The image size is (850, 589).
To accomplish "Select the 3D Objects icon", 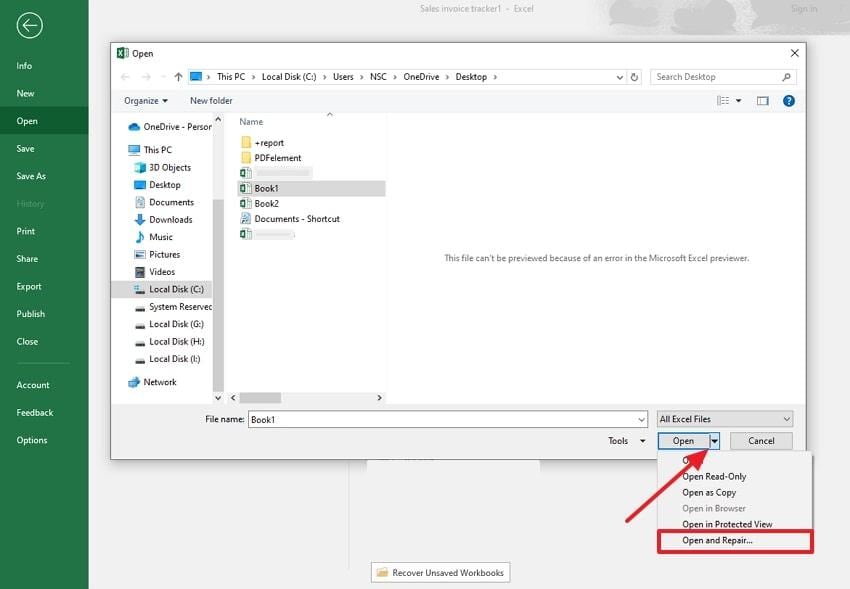I will [140, 167].
